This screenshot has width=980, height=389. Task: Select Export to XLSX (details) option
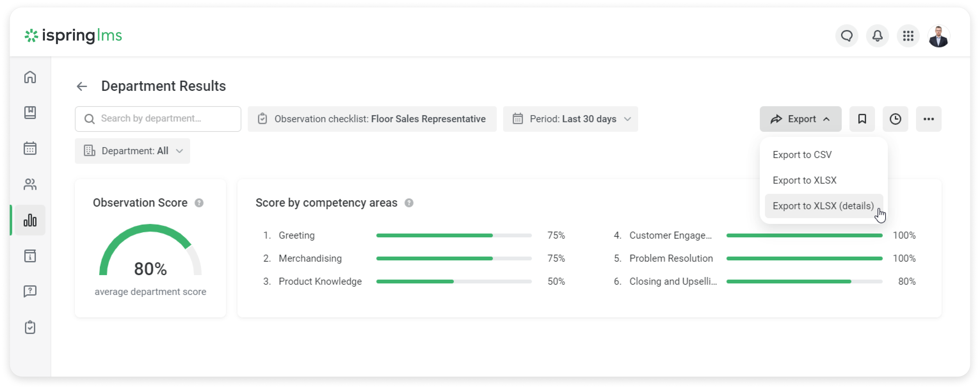tap(823, 206)
